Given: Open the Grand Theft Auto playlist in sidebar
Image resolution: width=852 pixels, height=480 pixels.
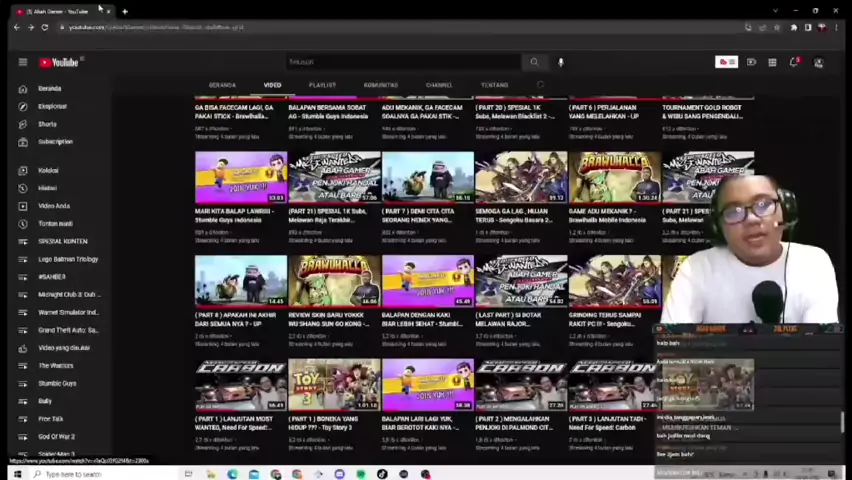Looking at the screenshot, I should coord(68,330).
